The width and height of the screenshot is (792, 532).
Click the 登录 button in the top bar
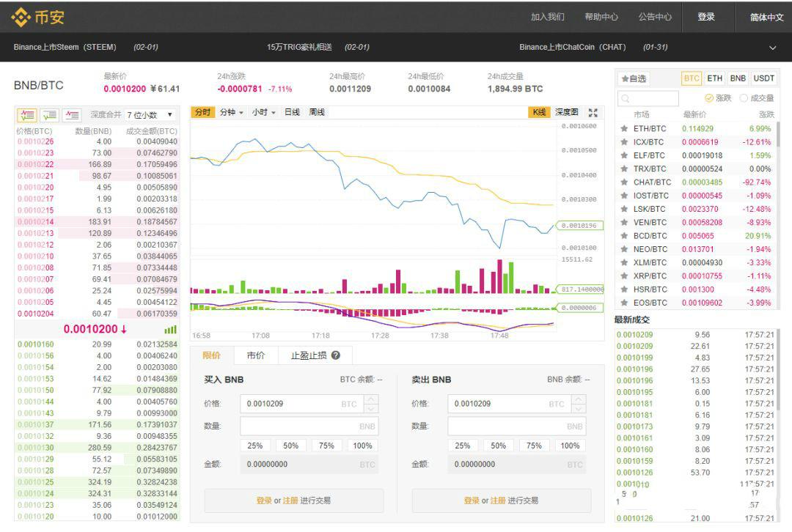coord(706,16)
